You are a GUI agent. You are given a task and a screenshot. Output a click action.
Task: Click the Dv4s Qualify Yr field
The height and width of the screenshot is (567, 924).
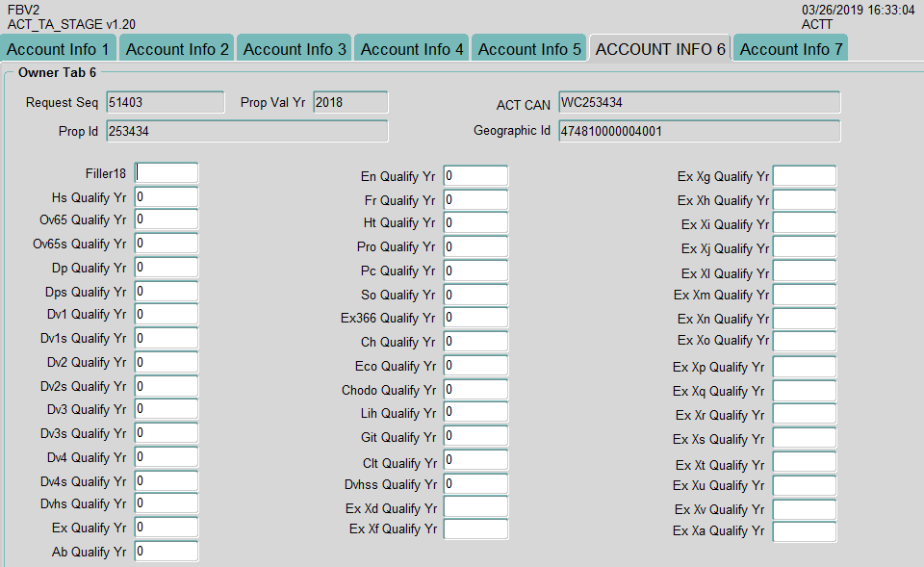pos(167,481)
